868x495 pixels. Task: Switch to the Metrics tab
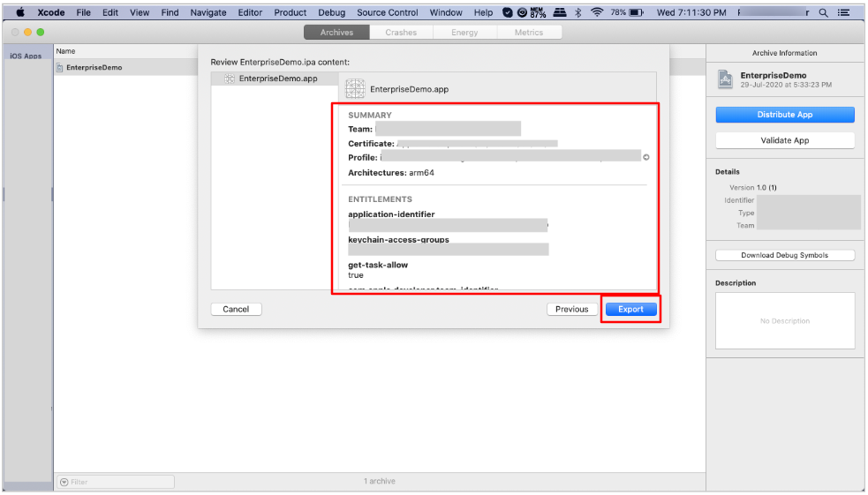529,33
